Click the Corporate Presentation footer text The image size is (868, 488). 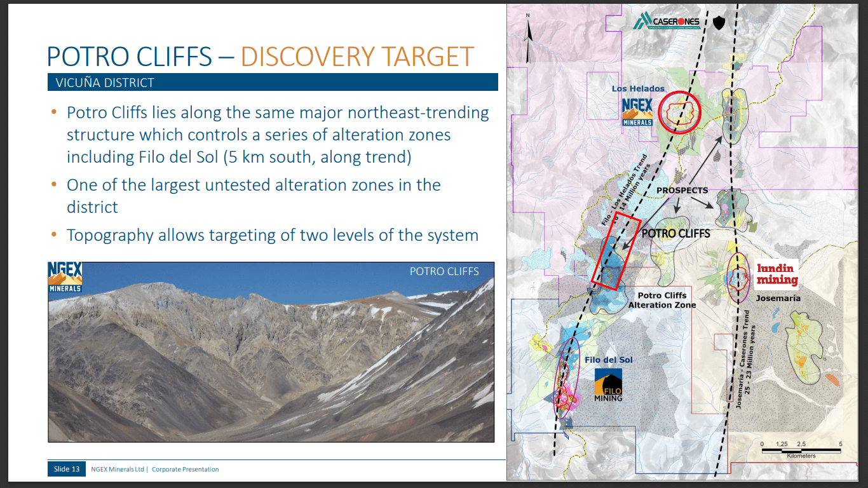tap(185, 470)
